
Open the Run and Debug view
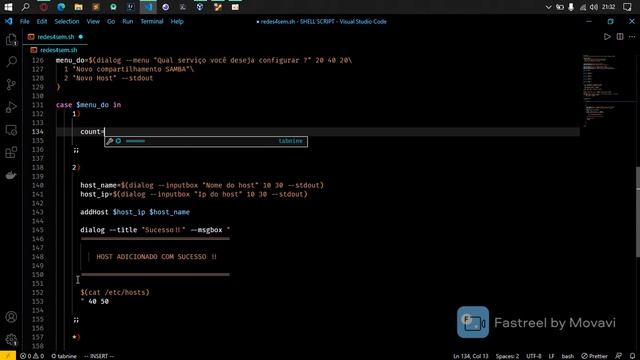[x=11, y=107]
